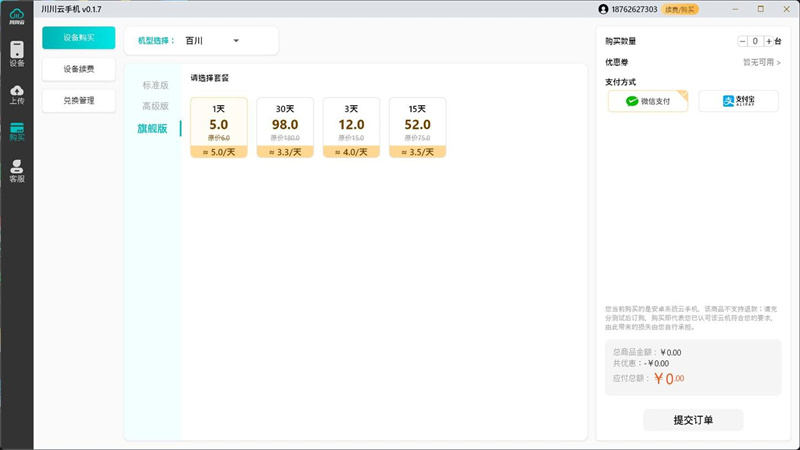The image size is (800, 450).
Task: Open the 上传 (Upload) sidebar icon
Action: point(17,93)
